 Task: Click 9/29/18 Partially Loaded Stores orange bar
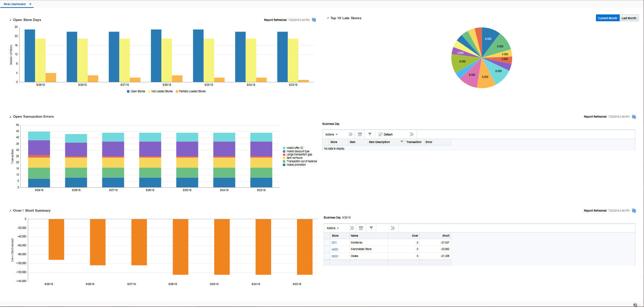pyautogui.click(x=51, y=78)
